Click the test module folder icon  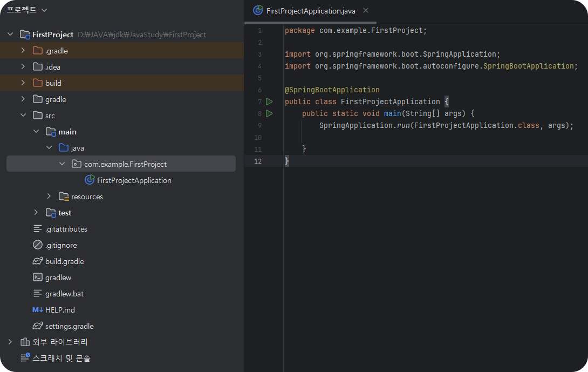[51, 213]
